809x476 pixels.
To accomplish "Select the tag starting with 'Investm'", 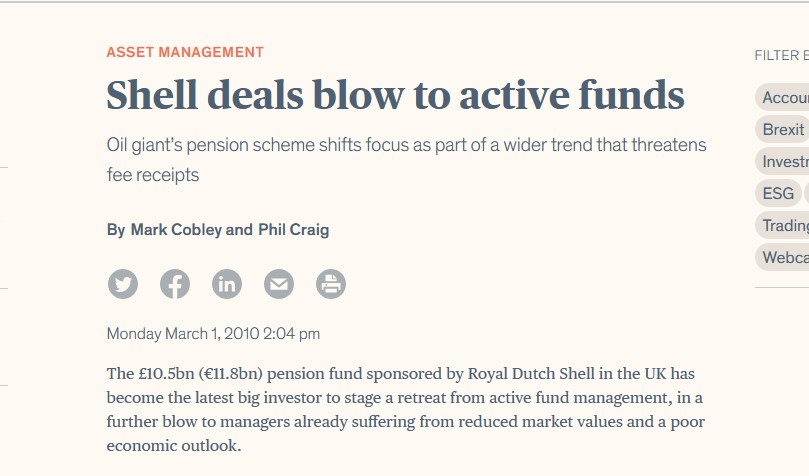I will pos(784,161).
